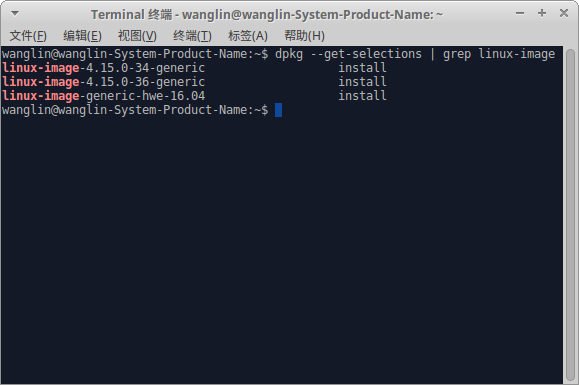The width and height of the screenshot is (579, 385).
Task: Click linux-image-4.15.0-34-generic output line
Action: click(103, 68)
